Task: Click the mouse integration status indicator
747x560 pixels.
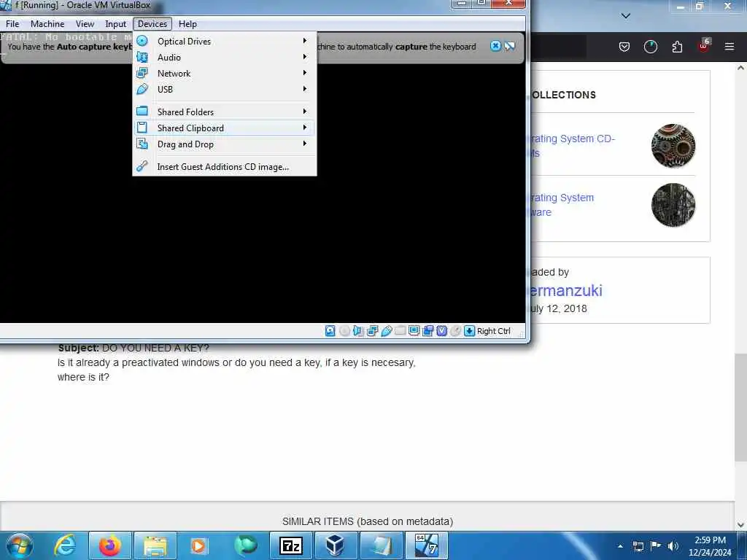Action: (x=455, y=331)
